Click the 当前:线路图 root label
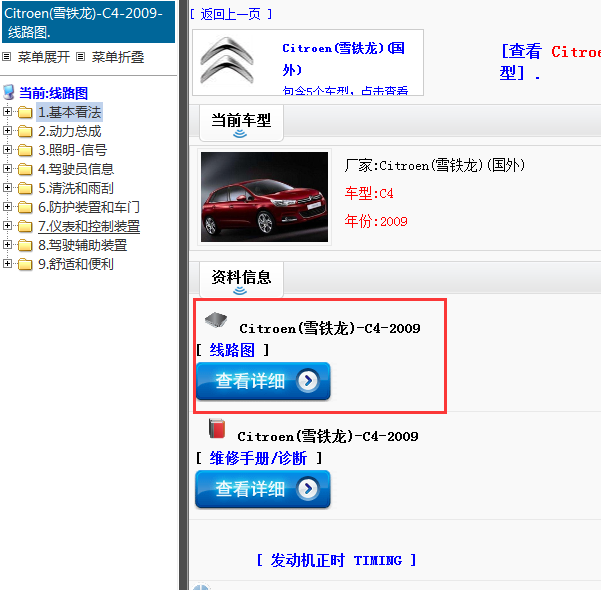Screen dimensions: 601x590 click(x=54, y=93)
